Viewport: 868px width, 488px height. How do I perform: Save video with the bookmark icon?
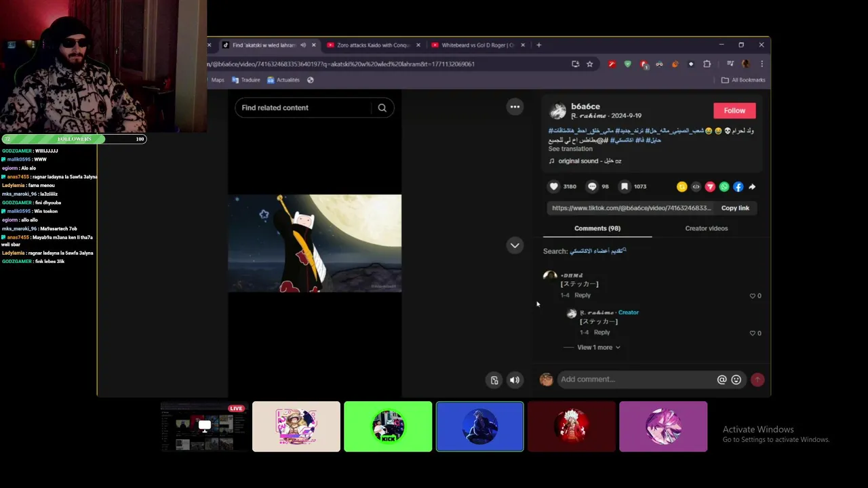pyautogui.click(x=625, y=186)
